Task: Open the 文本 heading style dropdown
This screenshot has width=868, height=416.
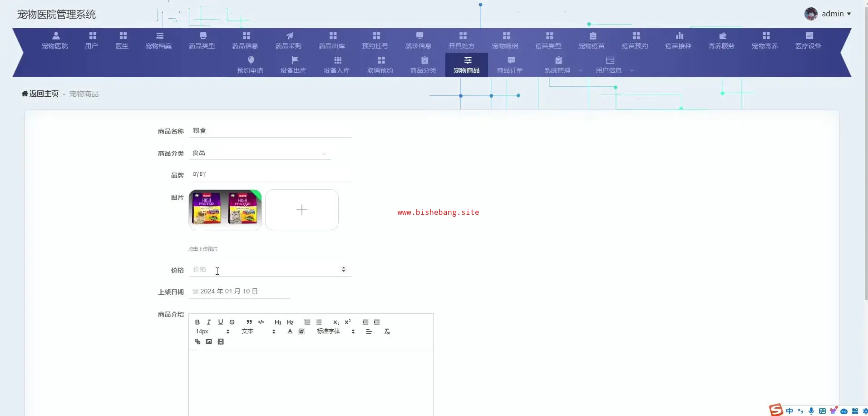Action: (x=258, y=332)
